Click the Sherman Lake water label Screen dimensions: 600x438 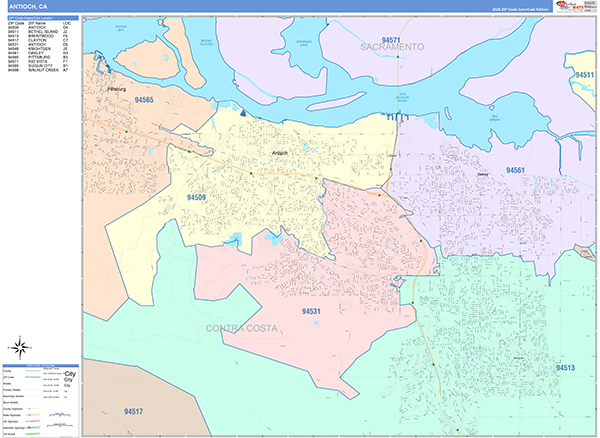pyautogui.click(x=304, y=44)
